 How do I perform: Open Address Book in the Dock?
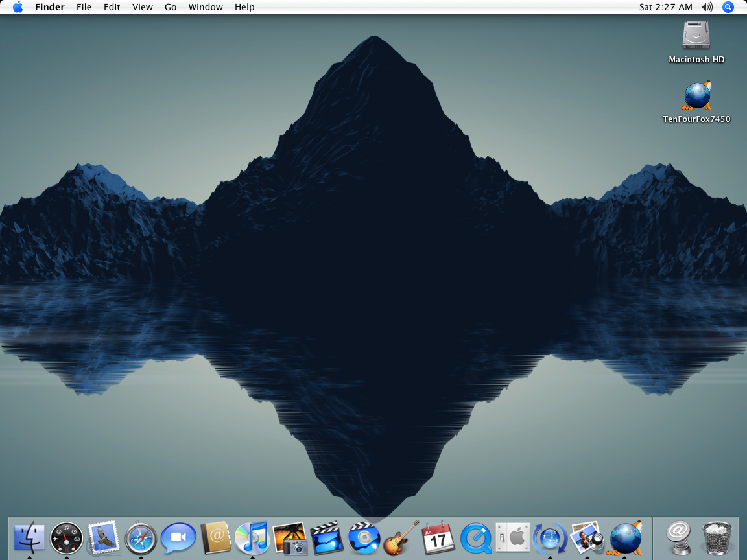point(216,538)
